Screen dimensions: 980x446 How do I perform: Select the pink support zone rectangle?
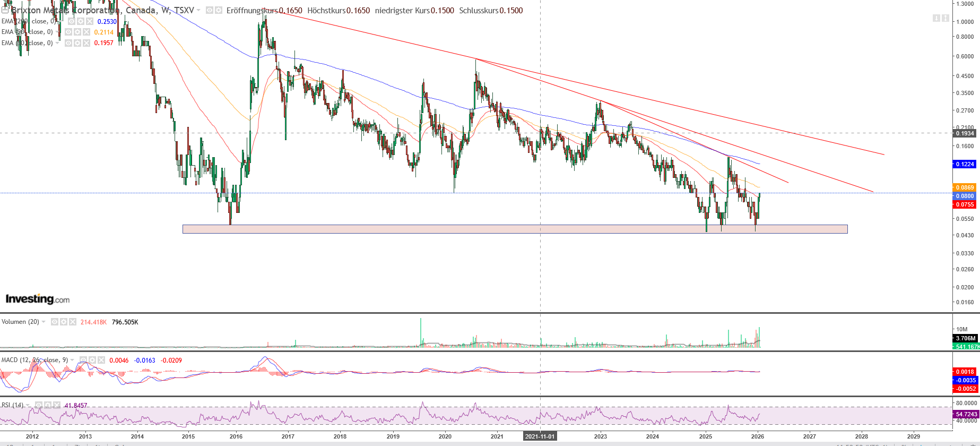coord(515,229)
